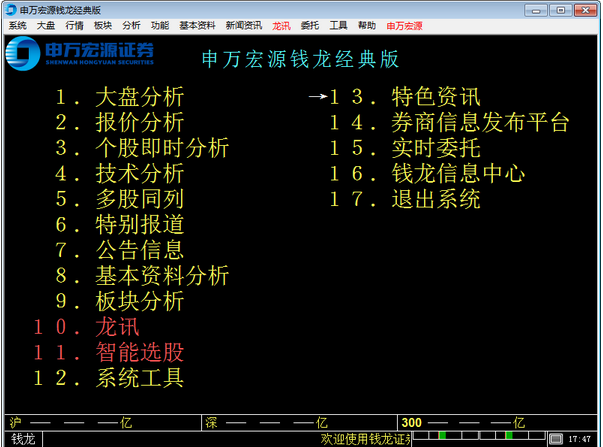Minimize the application window
The image size is (603, 447).
pyautogui.click(x=536, y=10)
